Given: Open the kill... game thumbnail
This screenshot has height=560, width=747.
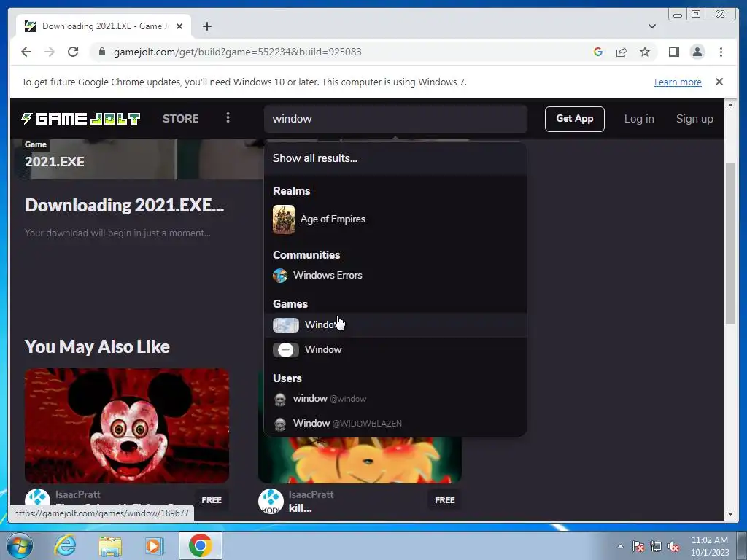Looking at the screenshot, I should [360, 459].
